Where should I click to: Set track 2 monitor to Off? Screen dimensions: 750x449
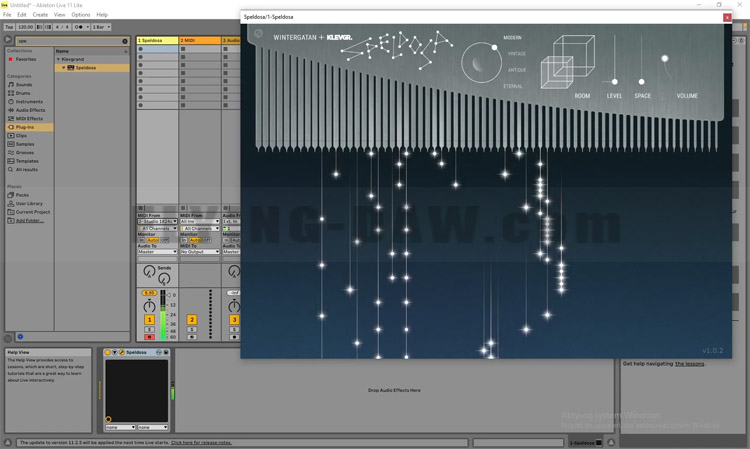[207, 240]
